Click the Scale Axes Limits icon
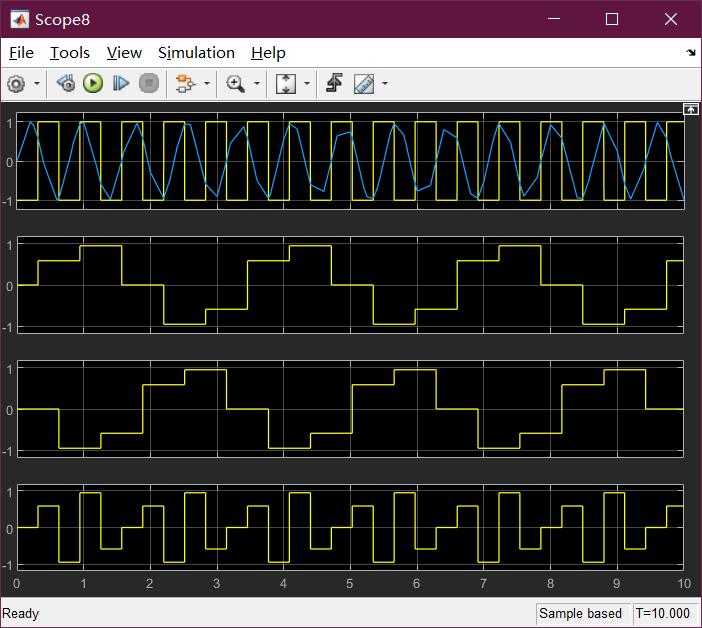Viewport: 702px width, 628px height. [x=285, y=84]
